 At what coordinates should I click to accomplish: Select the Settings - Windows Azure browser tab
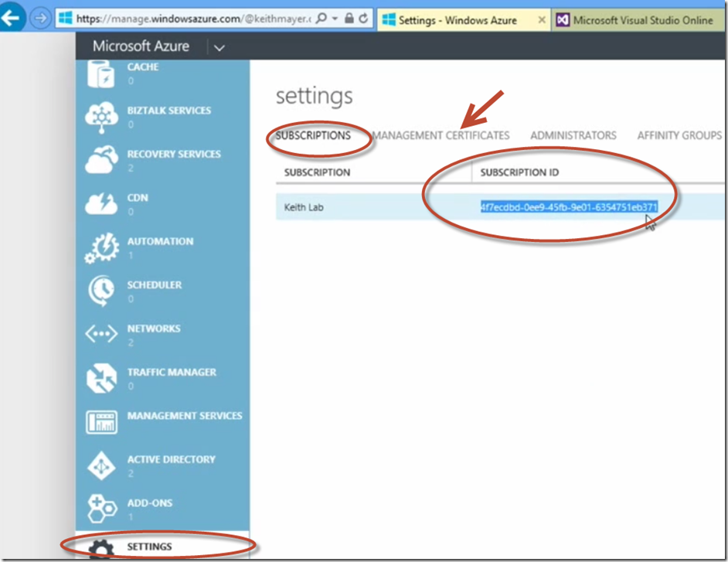[x=463, y=20]
